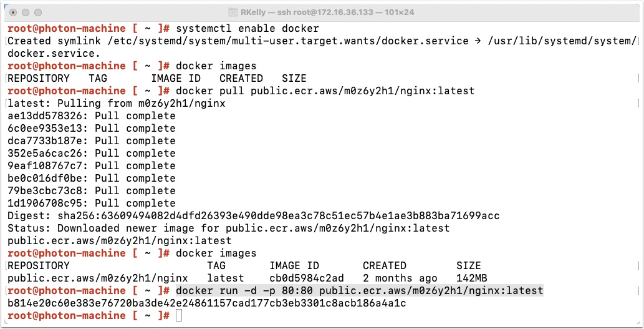
Task: Zoom the terminal using the third window button
Action: (x=38, y=12)
